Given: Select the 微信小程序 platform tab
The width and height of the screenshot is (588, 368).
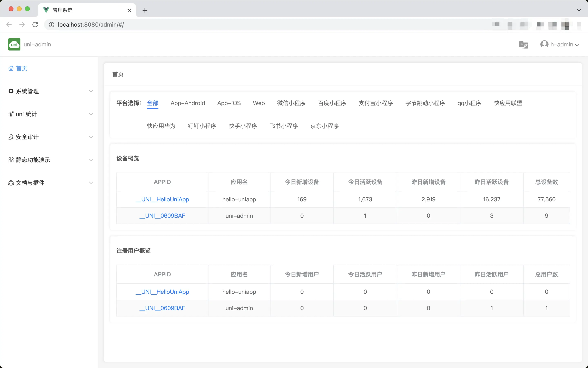Looking at the screenshot, I should click(x=291, y=103).
